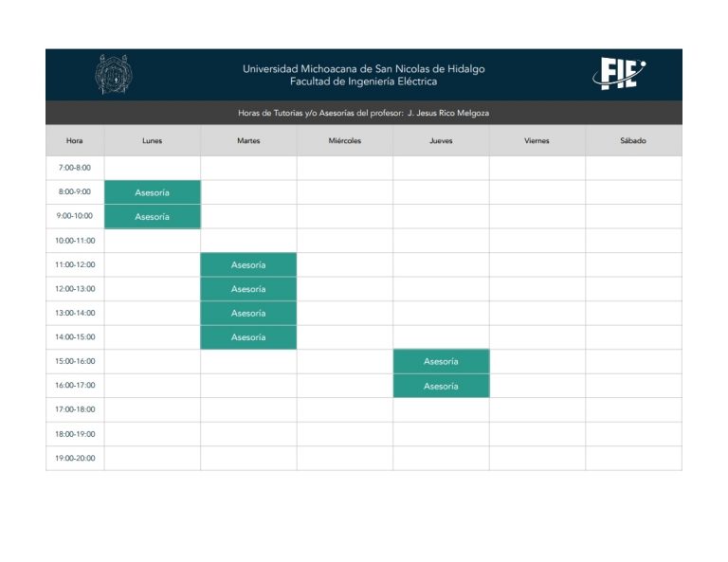This screenshot has height=562, width=728.
Task: Click the Universidad Michoacana title text
Action: [364, 68]
